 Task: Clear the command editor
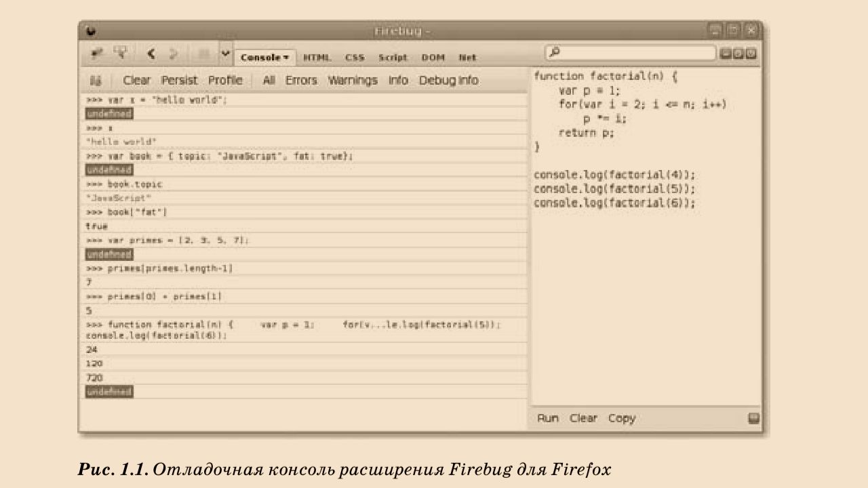583,418
